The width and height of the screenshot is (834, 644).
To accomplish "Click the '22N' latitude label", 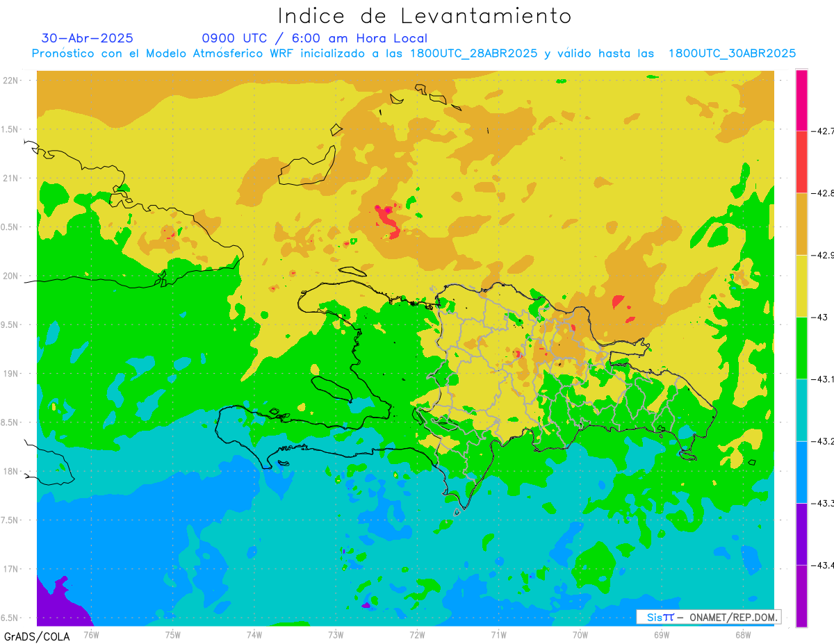I will click(11, 80).
